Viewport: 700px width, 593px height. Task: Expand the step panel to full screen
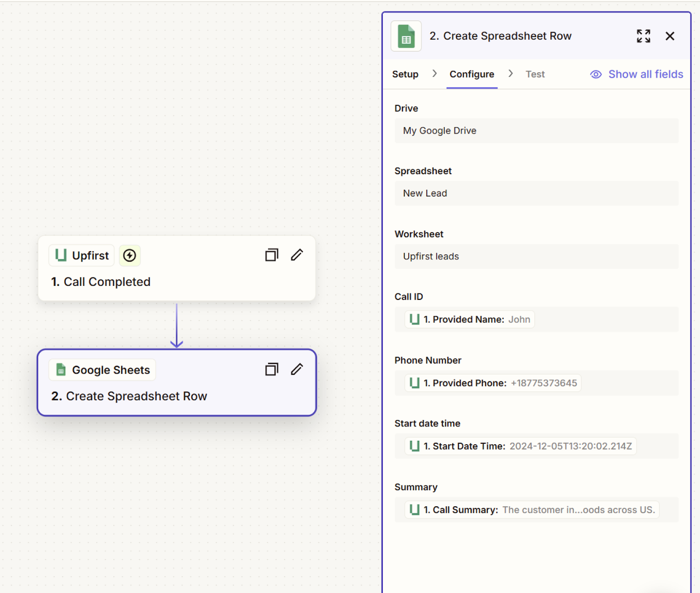(x=643, y=36)
